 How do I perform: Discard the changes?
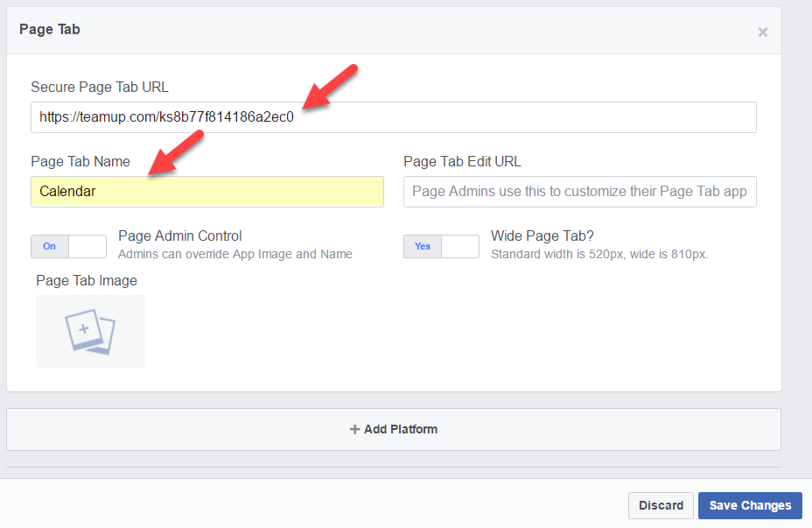pyautogui.click(x=661, y=505)
